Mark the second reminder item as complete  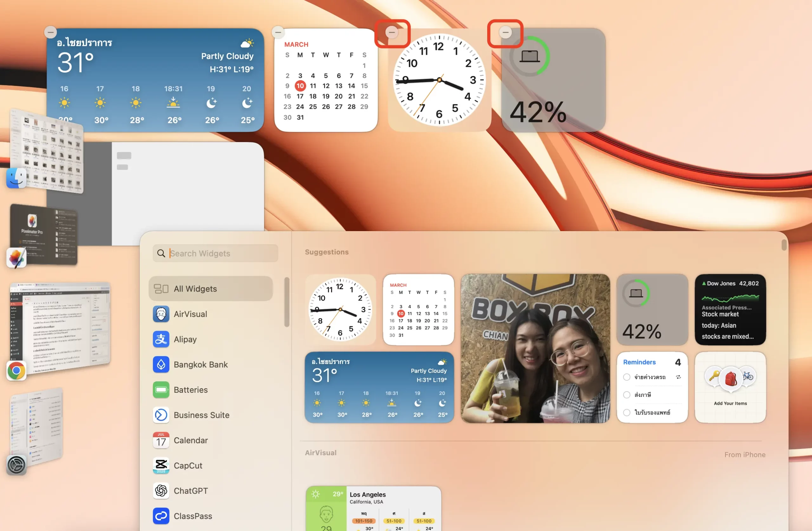tap(626, 395)
